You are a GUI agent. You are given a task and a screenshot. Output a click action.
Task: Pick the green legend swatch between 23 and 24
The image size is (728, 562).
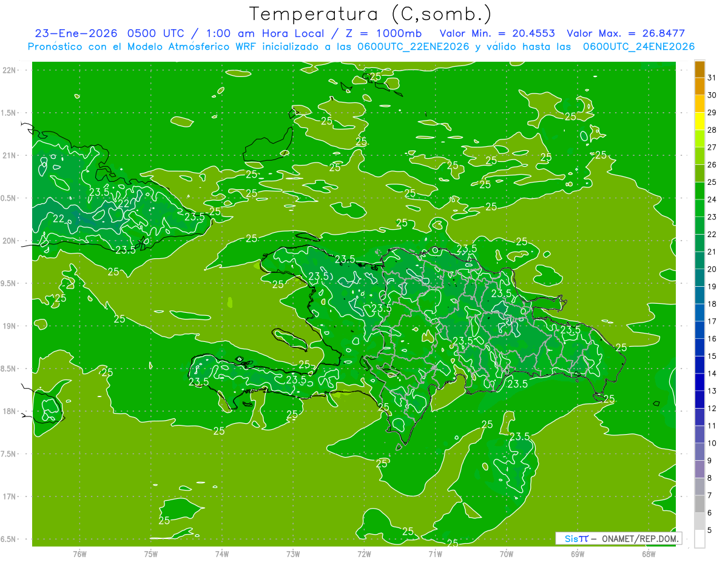click(x=699, y=209)
